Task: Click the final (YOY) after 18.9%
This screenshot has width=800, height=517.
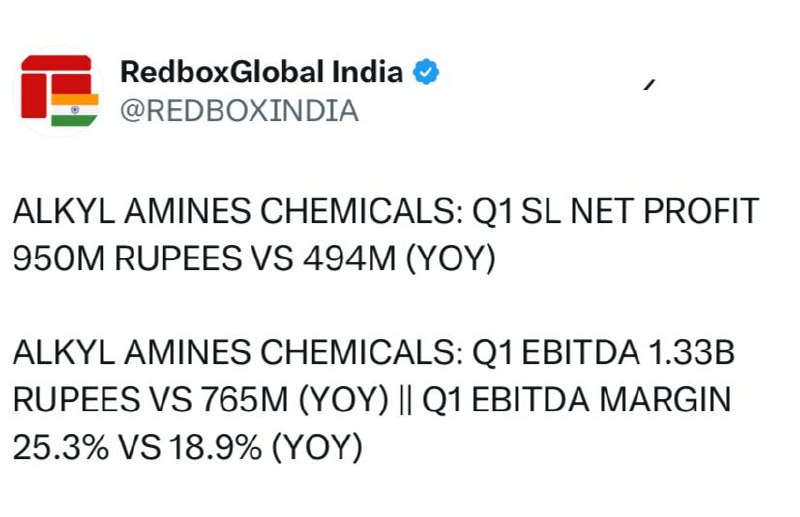Action: coord(317,447)
